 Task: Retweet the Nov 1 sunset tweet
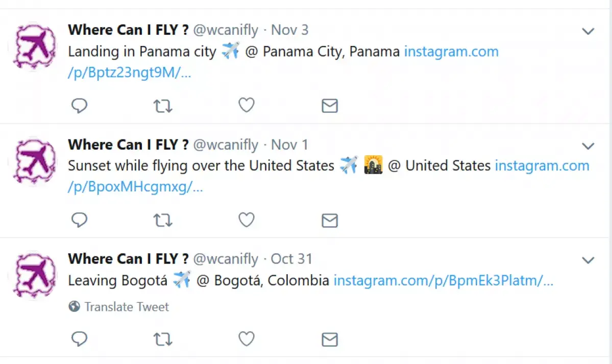click(163, 220)
